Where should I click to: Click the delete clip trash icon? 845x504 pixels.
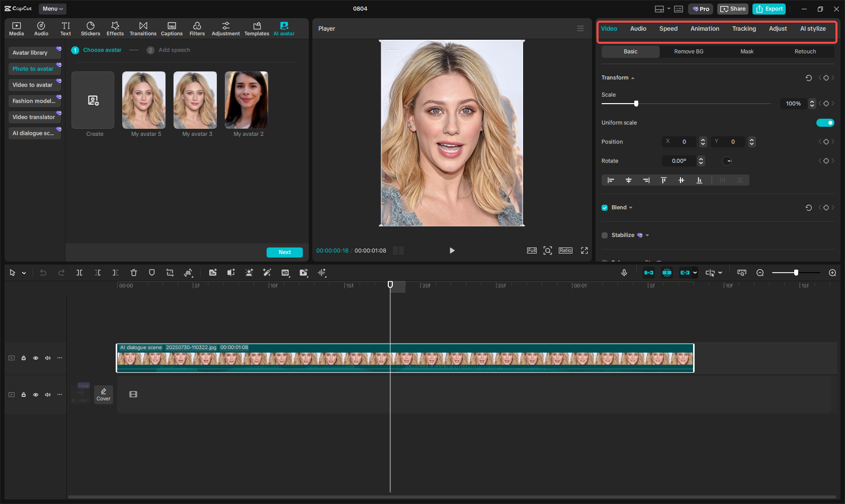click(133, 273)
